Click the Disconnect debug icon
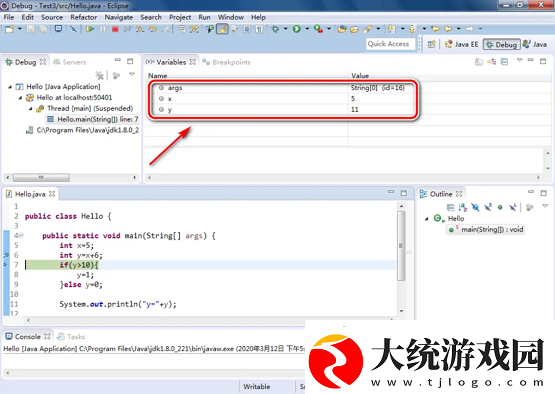 127,29
